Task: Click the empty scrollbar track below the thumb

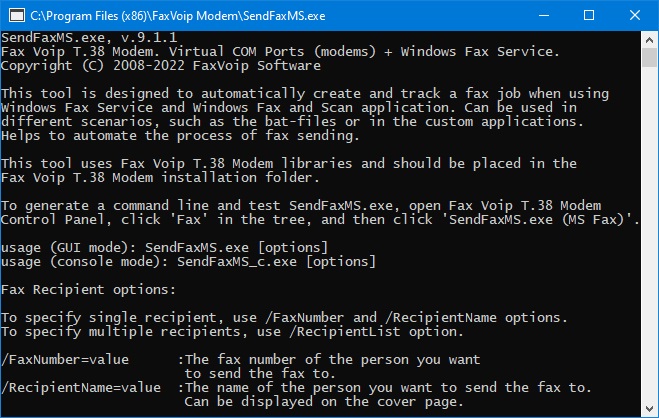Action: coord(649,233)
